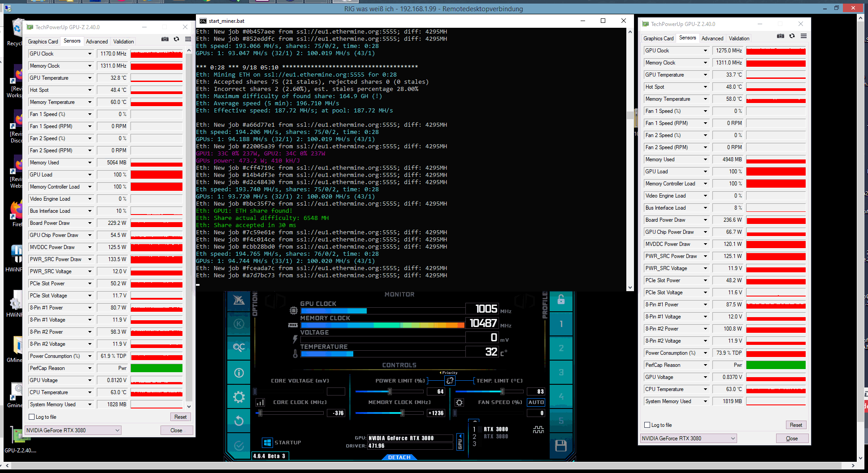Open Afterburner information panel icon
Image resolution: width=868 pixels, height=473 pixels.
coord(239,372)
